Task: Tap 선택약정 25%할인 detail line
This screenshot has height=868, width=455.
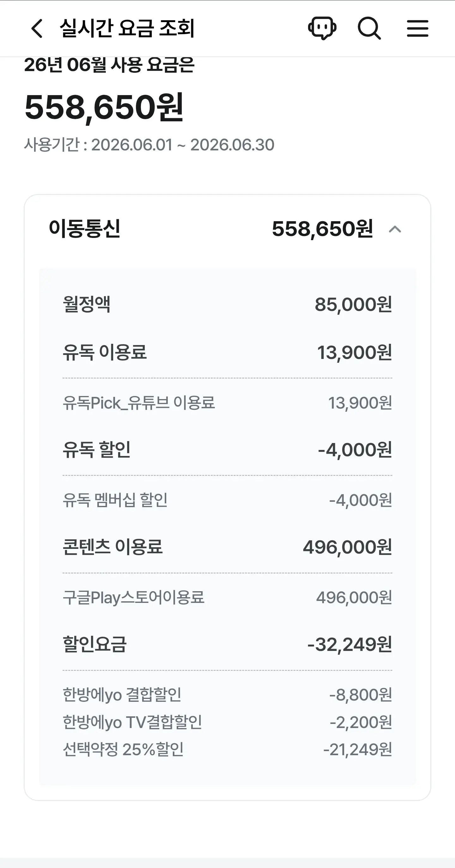Action: click(227, 750)
